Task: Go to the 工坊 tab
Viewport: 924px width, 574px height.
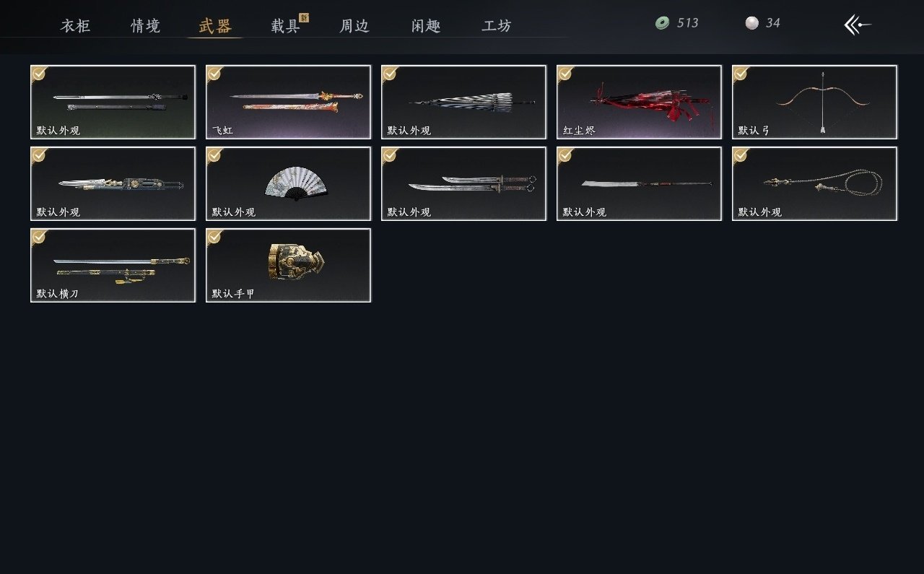Action: coord(497,26)
